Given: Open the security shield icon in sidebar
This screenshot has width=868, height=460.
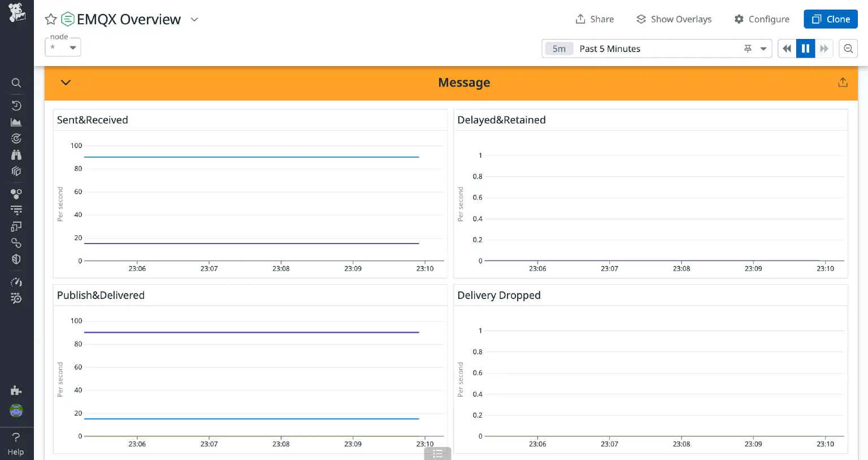Looking at the screenshot, I should (16, 259).
